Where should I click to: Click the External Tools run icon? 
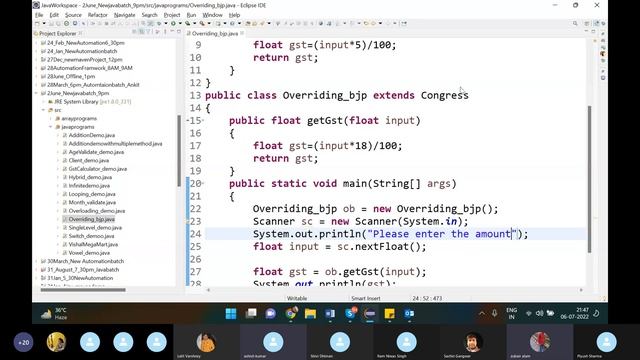202,24
